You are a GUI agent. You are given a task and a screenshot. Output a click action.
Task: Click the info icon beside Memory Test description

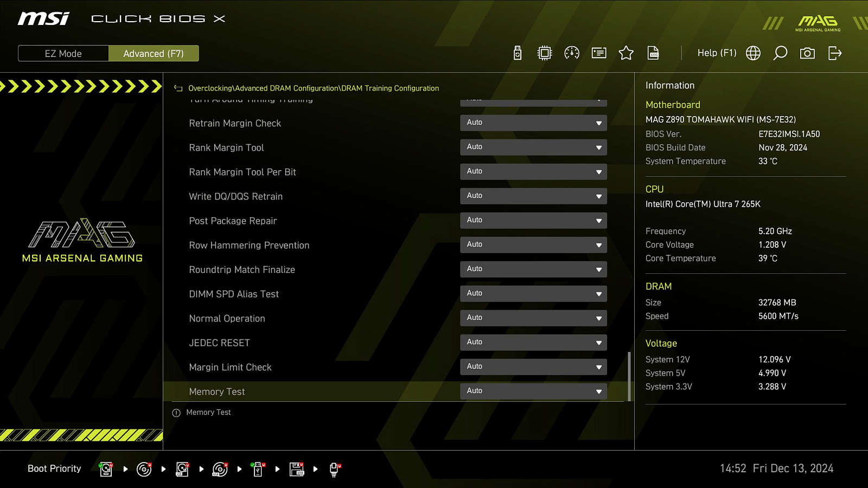tap(176, 413)
